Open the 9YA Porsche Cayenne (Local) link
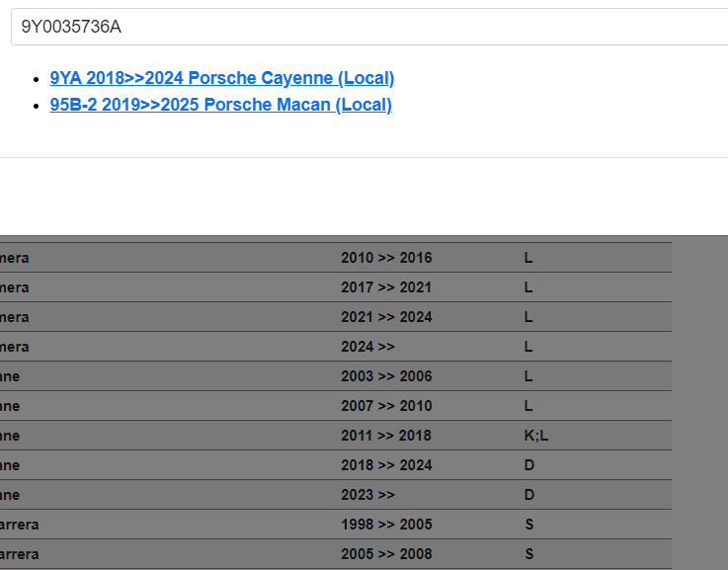 (x=221, y=78)
